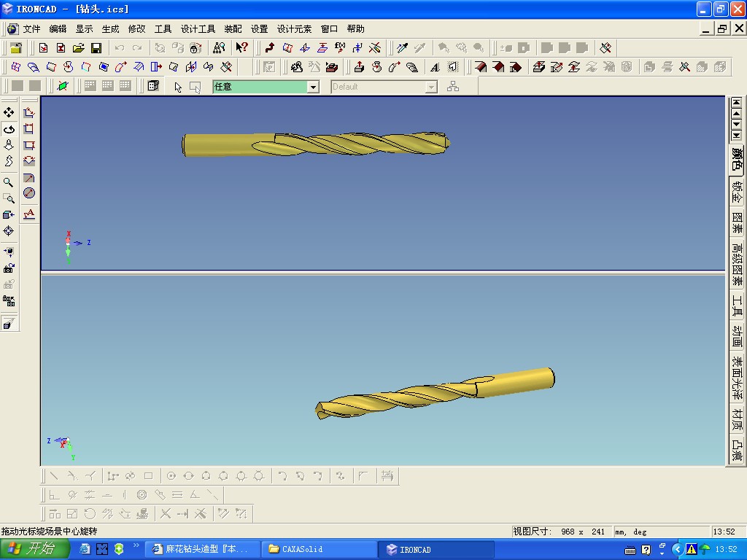Open the 颜色 catalog tab
Image resolution: width=747 pixels, height=560 pixels.
737,159
